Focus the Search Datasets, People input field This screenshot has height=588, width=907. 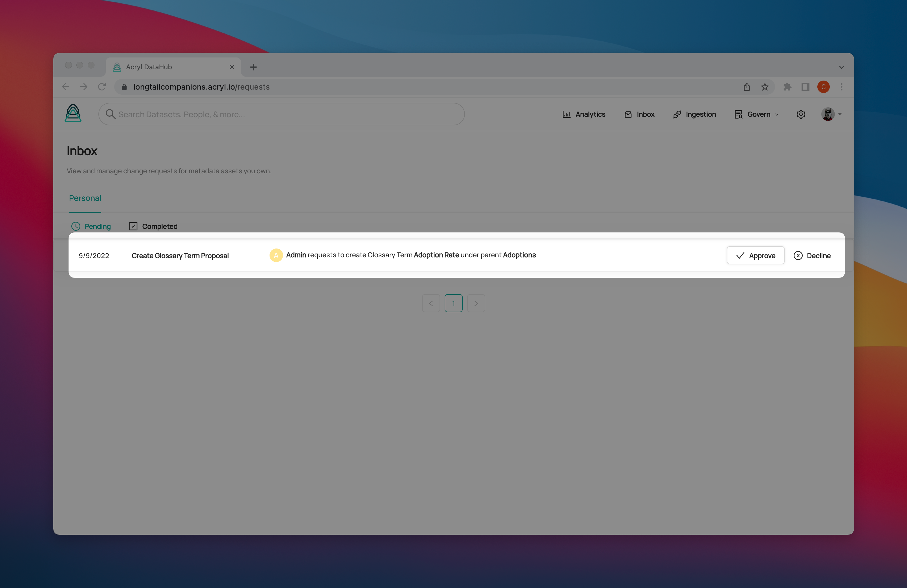(282, 114)
